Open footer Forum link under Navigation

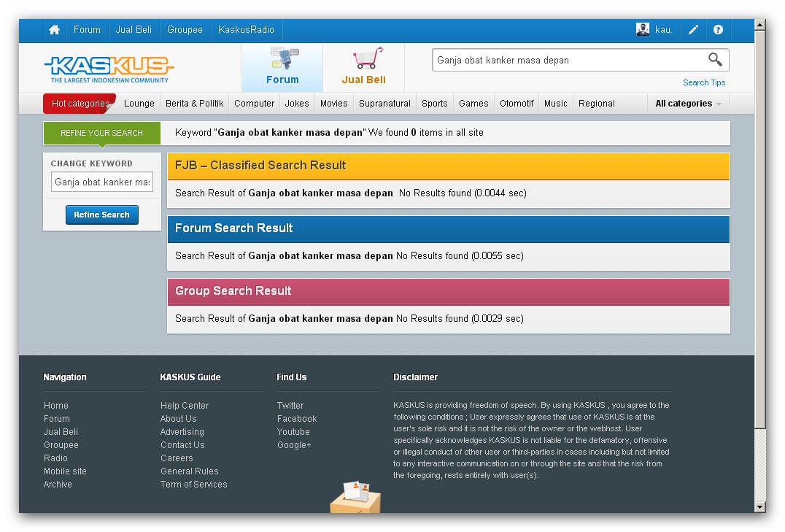point(57,418)
